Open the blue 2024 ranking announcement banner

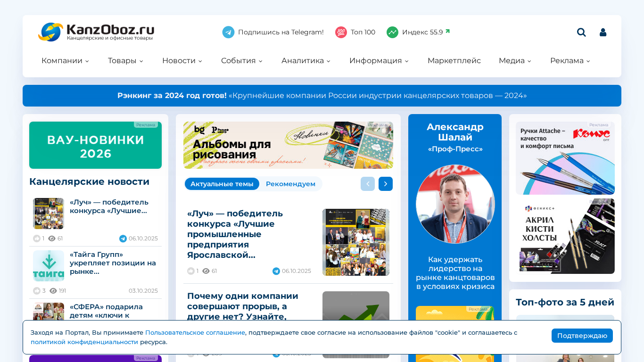[x=322, y=96]
